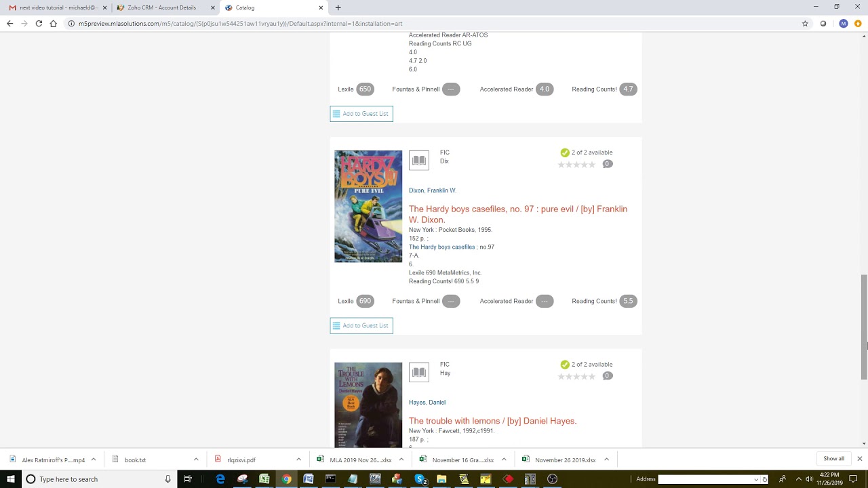
Task: Open download options for November 26 2019.xlsx
Action: [x=606, y=460]
